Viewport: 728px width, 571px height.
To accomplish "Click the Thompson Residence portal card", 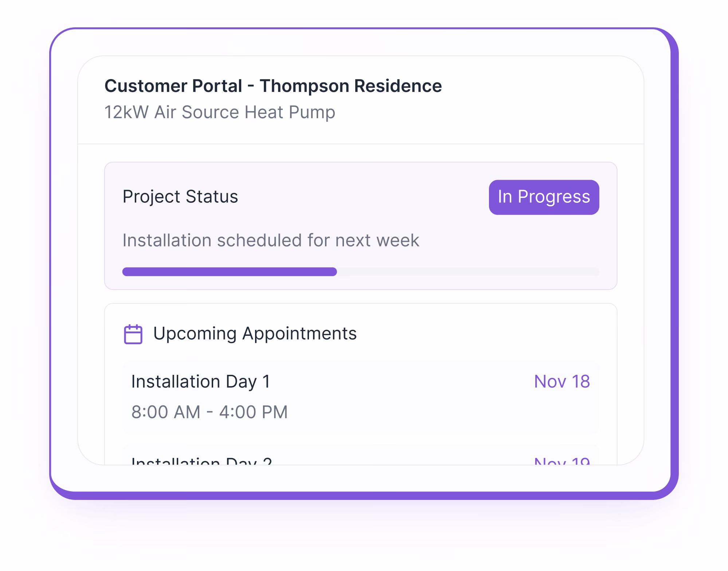I will (x=361, y=255).
